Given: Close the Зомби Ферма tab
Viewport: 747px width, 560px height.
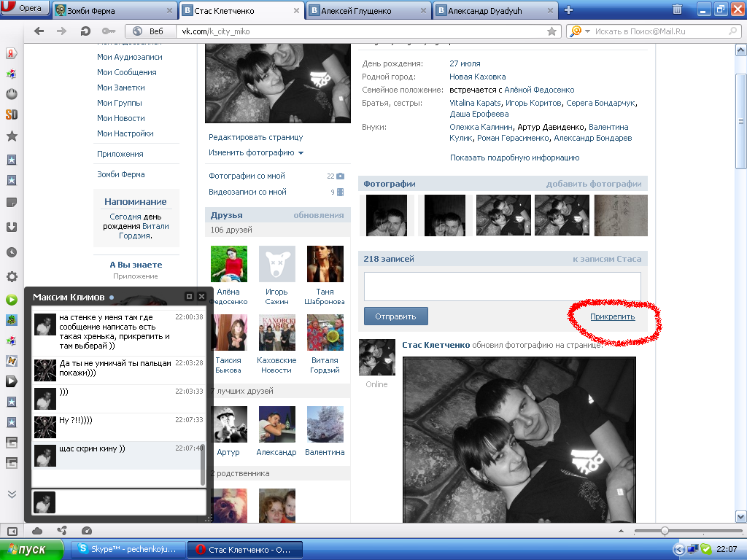Looking at the screenshot, I should (169, 10).
